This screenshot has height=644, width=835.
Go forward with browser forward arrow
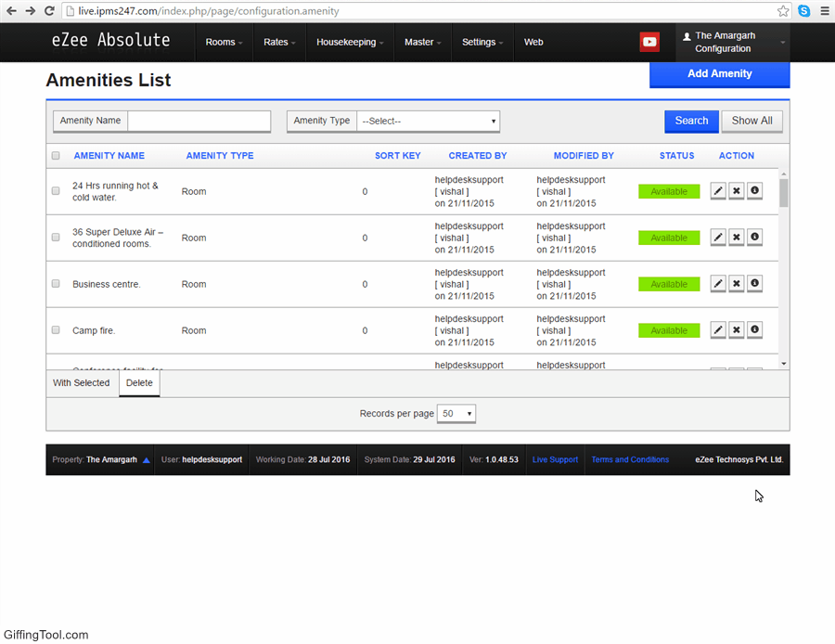[31, 10]
